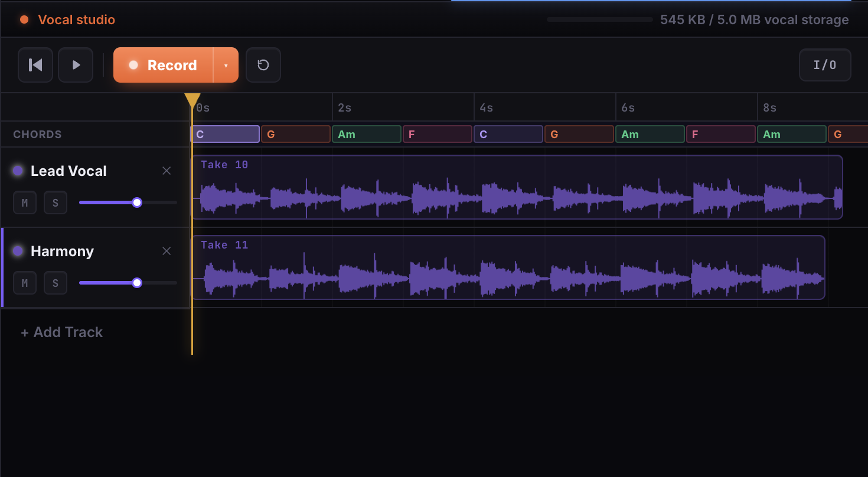Adjust the Harmony volume slider

(x=128, y=283)
